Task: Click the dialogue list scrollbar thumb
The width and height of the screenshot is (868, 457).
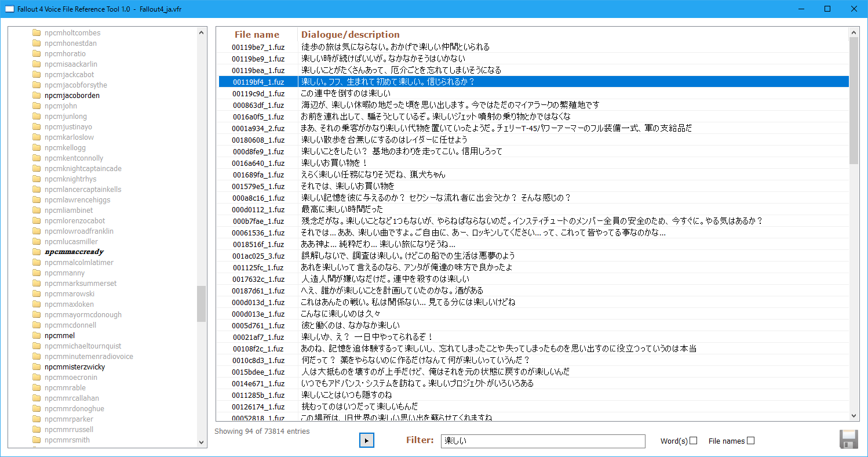Action: click(x=854, y=100)
